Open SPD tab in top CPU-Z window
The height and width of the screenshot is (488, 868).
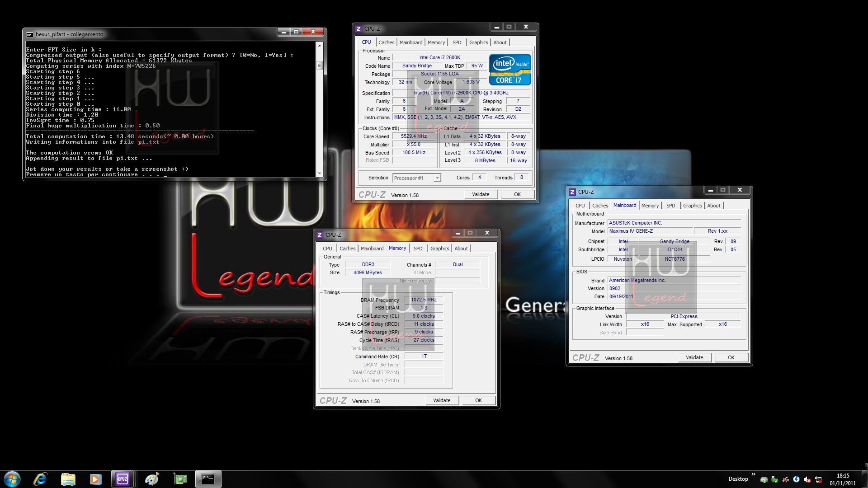coord(457,42)
